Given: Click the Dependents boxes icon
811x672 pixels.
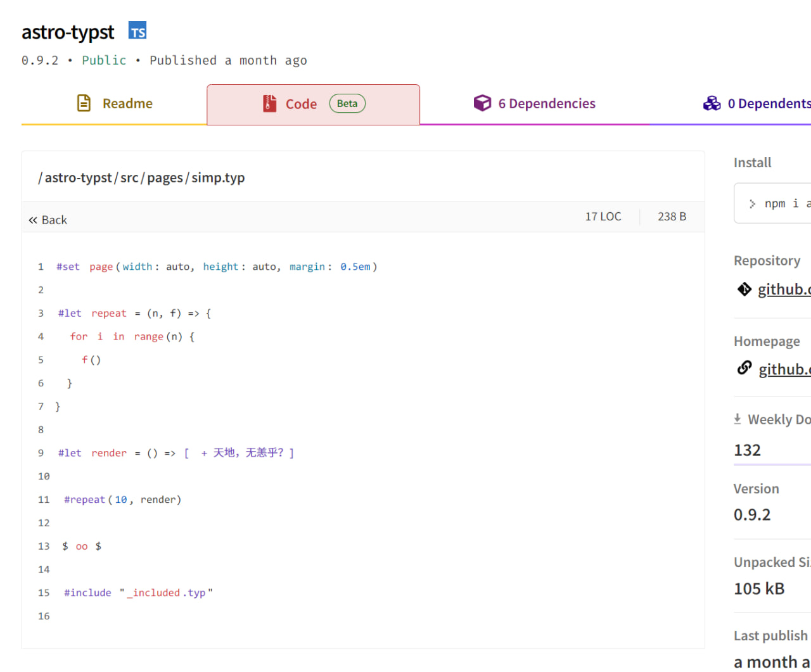Looking at the screenshot, I should coord(712,103).
